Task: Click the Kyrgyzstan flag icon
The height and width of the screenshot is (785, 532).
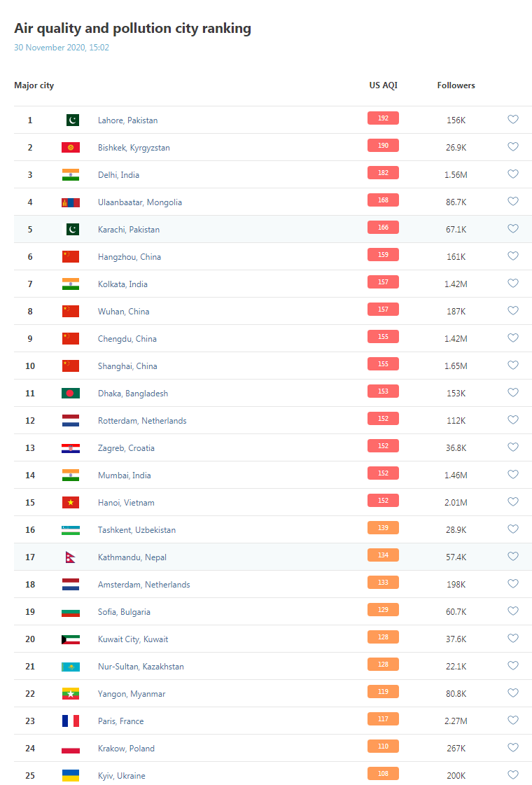Action: tap(71, 148)
